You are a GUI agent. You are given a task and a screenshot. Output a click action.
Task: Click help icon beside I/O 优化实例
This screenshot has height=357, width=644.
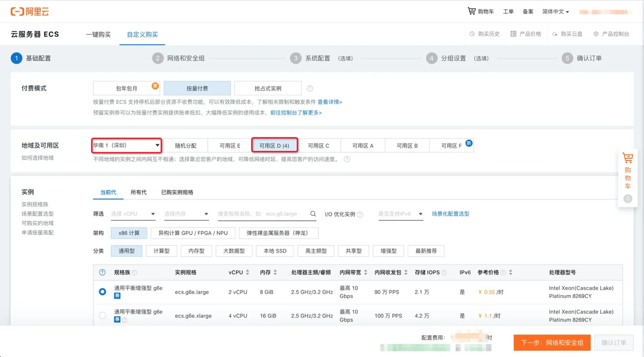click(360, 214)
